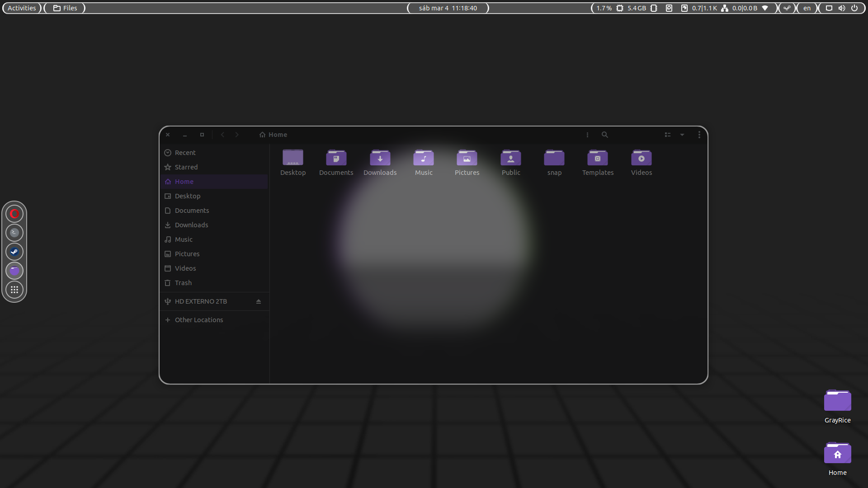Open system menu with power icon

[x=854, y=8]
